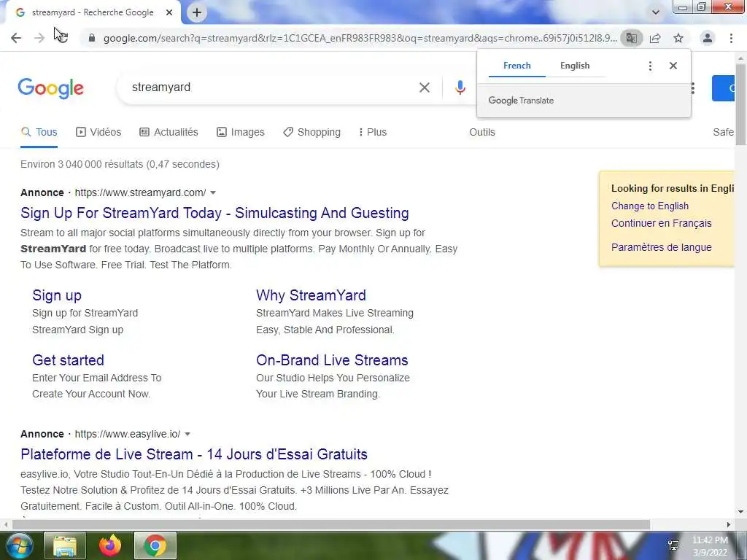Expand streamyard.com ad dropdown arrow
Screen dimensions: 747x560
213,192
